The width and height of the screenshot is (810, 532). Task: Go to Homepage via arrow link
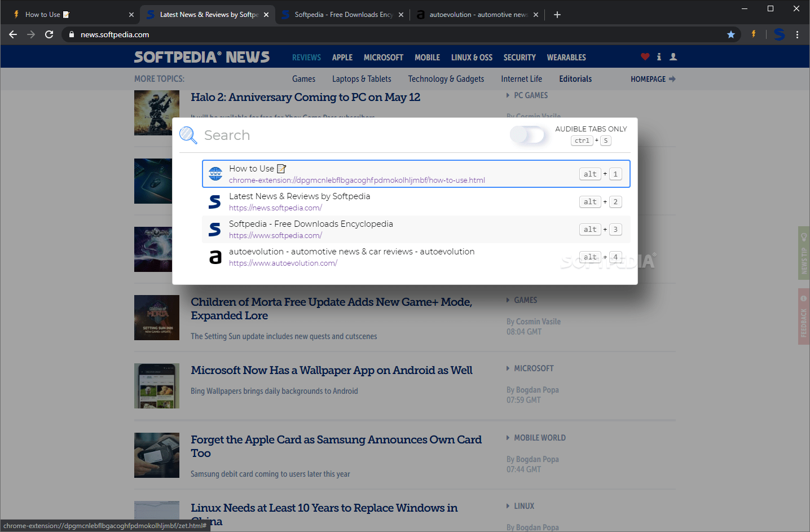(x=653, y=79)
